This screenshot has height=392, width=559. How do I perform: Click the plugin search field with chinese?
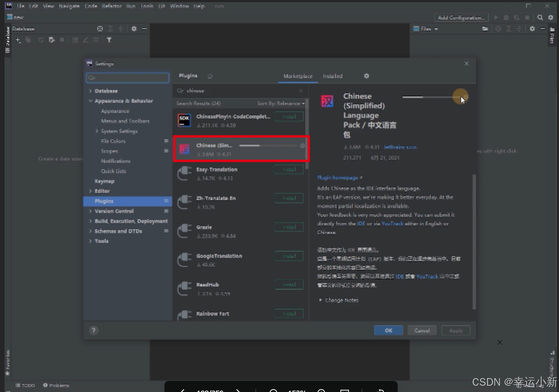point(239,91)
